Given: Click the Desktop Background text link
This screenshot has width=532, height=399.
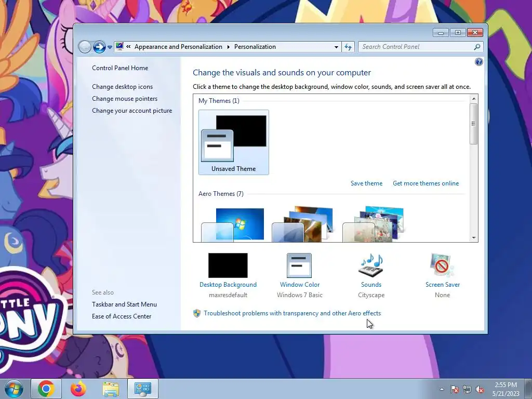Looking at the screenshot, I should click(228, 285).
